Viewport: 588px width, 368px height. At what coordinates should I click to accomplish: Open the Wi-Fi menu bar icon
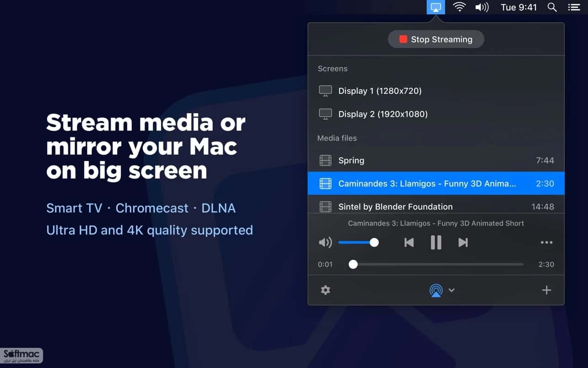click(459, 7)
